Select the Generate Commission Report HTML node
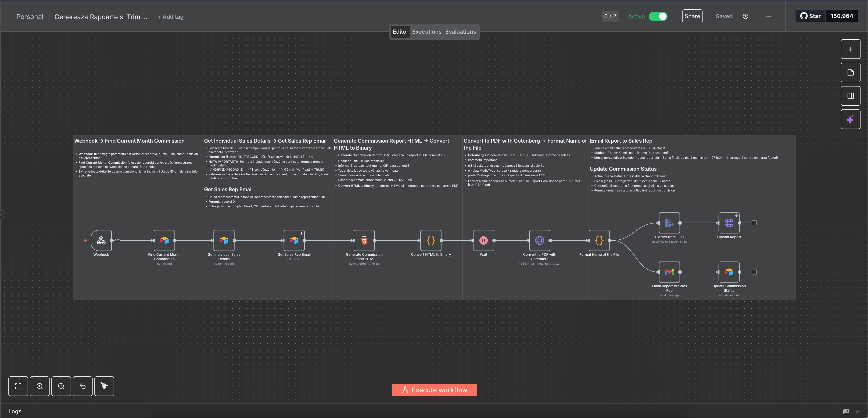The image size is (868, 418). click(364, 240)
